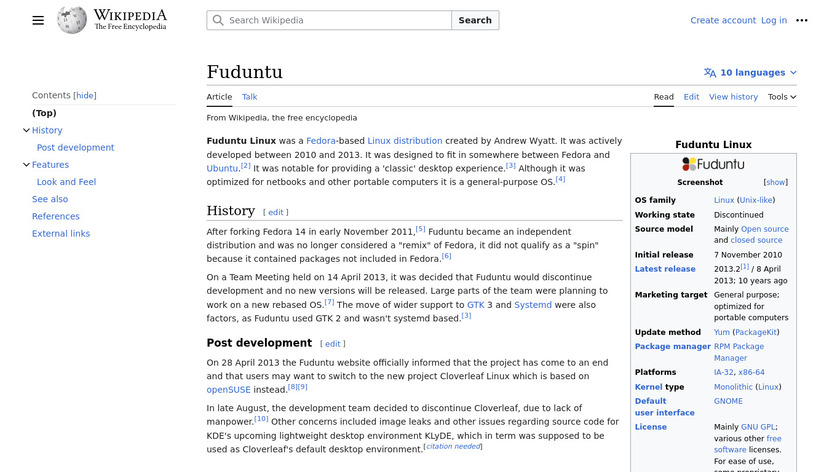
Task: Click the Package manager label link
Action: (672, 346)
